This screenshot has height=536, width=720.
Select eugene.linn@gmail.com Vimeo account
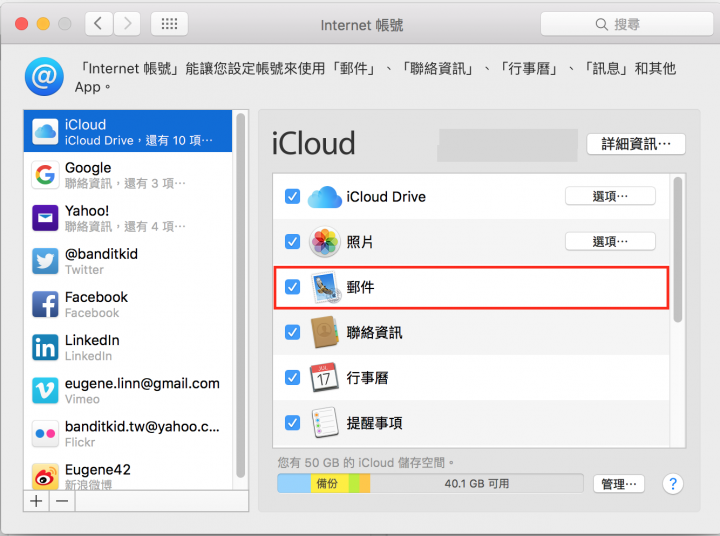(x=128, y=390)
